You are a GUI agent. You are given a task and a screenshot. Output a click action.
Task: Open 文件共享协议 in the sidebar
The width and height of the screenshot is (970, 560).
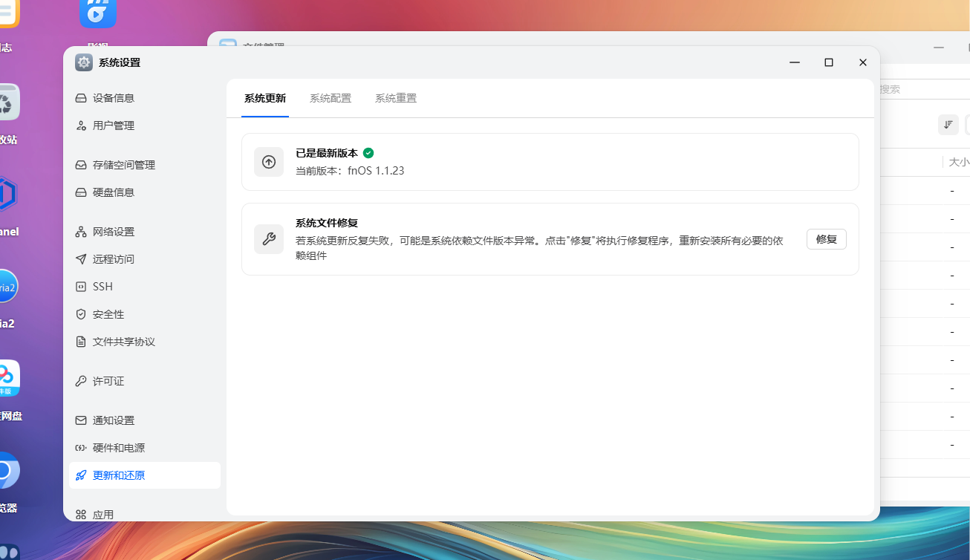pyautogui.click(x=145, y=342)
